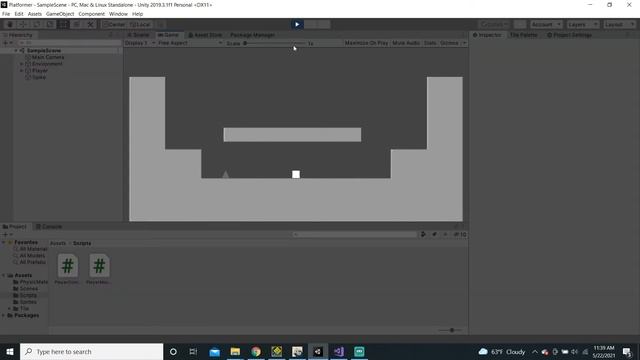Click the Game view Scale slider
Image resolution: width=640 pixels, height=360 pixels.
[x=275, y=43]
